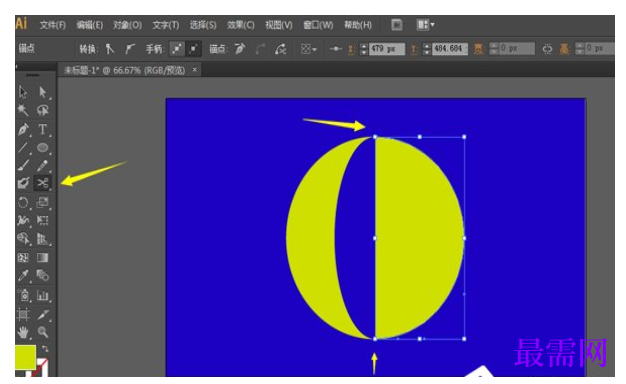The height and width of the screenshot is (384, 626).
Task: Convert selected anchor points to smooth
Action: [129, 49]
